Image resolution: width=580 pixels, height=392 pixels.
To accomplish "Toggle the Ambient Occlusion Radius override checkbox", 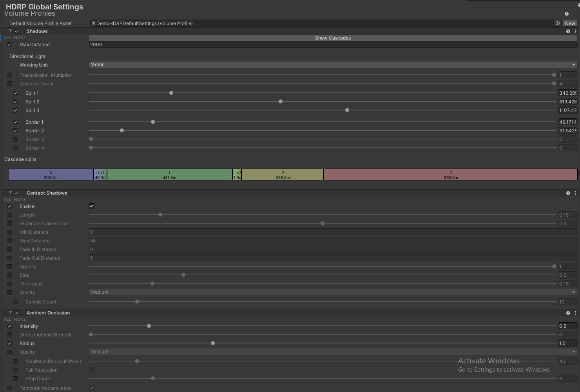I will (9, 343).
